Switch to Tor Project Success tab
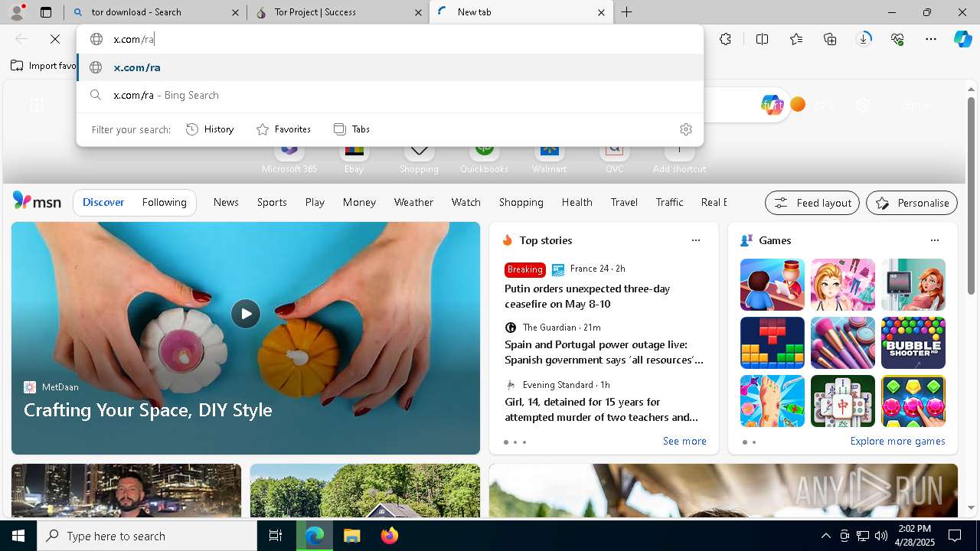Screen dimensions: 980x551 [338, 12]
